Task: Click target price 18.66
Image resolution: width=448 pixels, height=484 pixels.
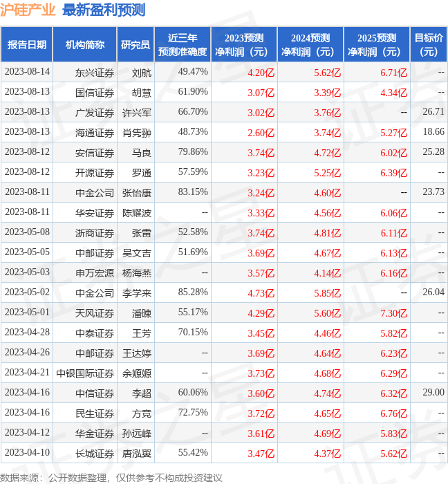Action: pos(433,131)
